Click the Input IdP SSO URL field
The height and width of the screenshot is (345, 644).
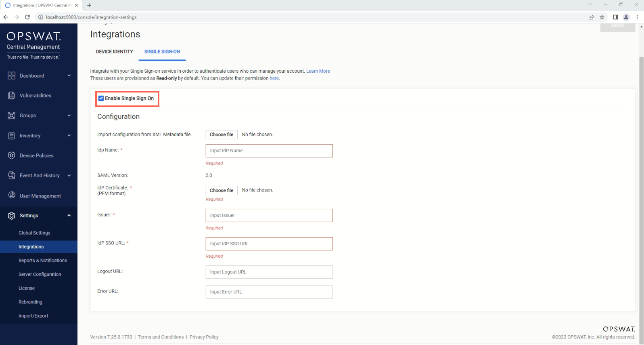[x=269, y=244]
